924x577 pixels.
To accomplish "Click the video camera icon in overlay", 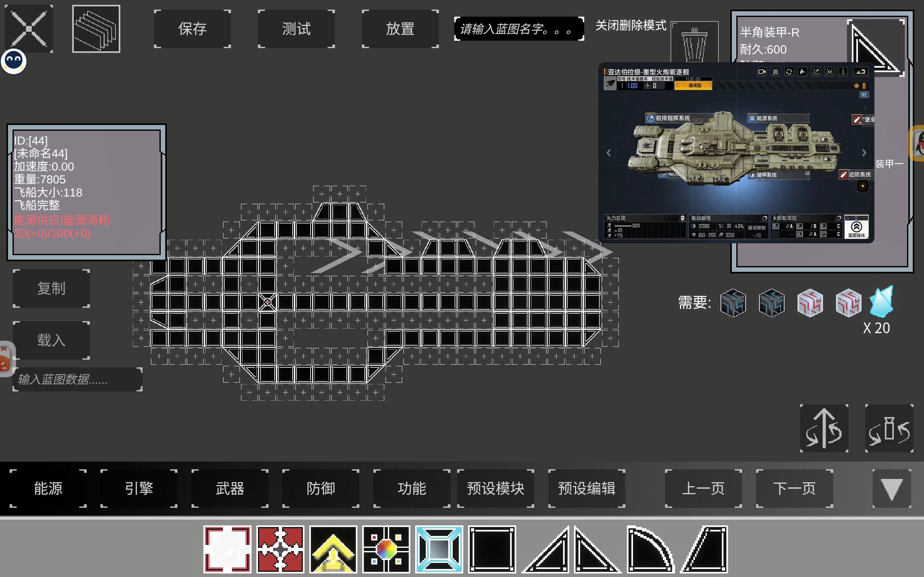I will pos(762,72).
